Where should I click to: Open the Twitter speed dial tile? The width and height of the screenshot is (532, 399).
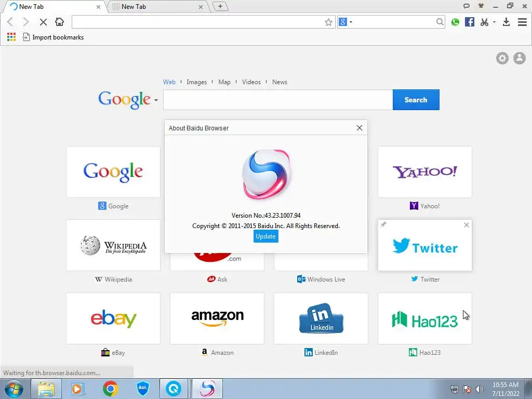click(x=425, y=245)
